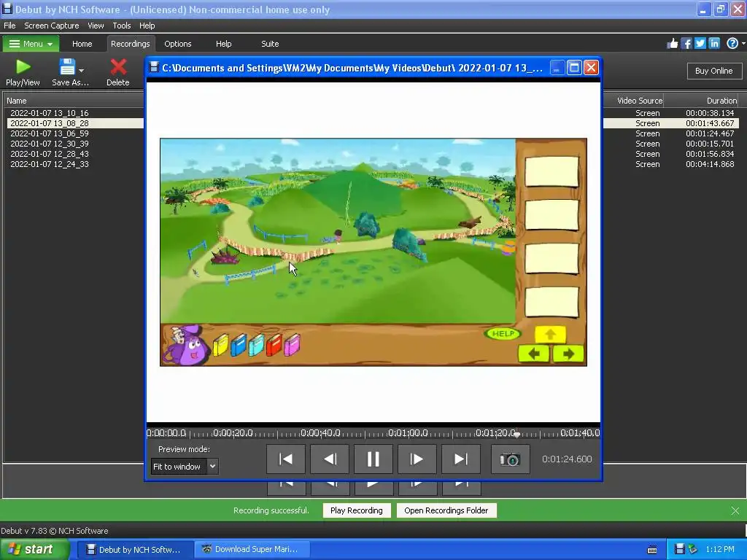Open the Screen Capture menu

coord(52,26)
